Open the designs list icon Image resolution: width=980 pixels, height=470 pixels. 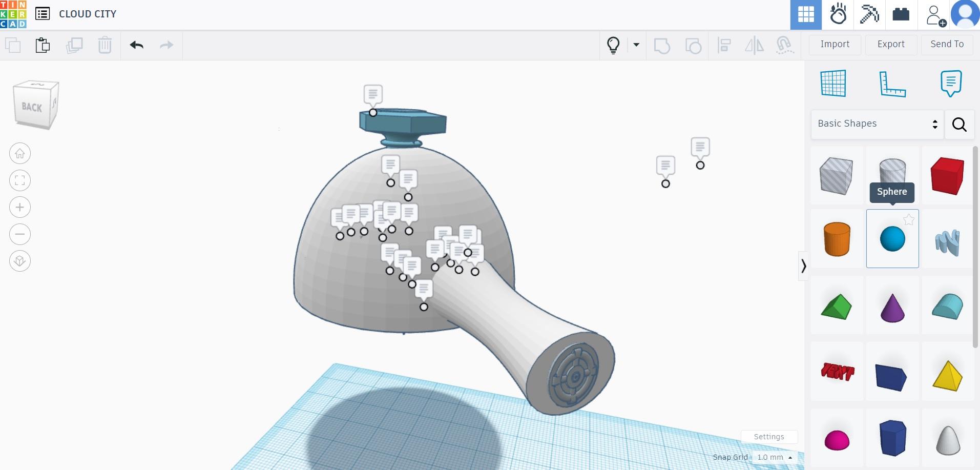[x=43, y=14]
